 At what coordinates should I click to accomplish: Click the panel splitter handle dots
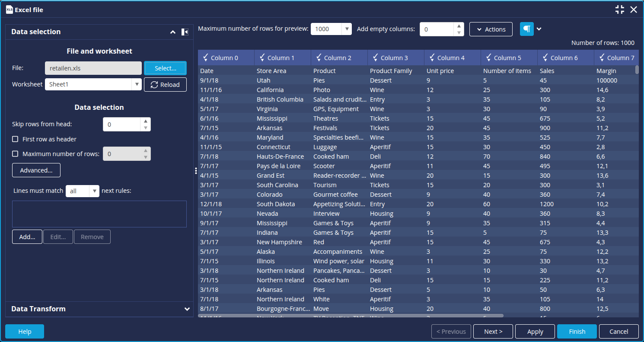point(196,171)
